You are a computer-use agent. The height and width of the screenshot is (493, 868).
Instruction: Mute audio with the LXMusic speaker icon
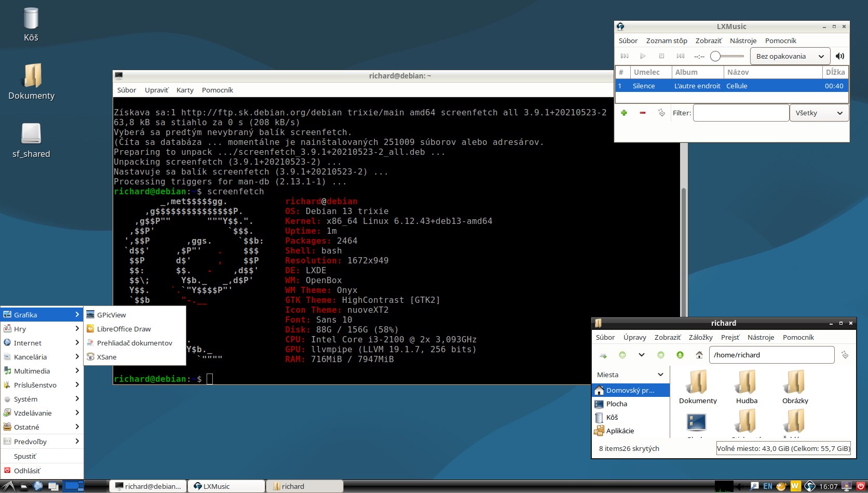840,56
